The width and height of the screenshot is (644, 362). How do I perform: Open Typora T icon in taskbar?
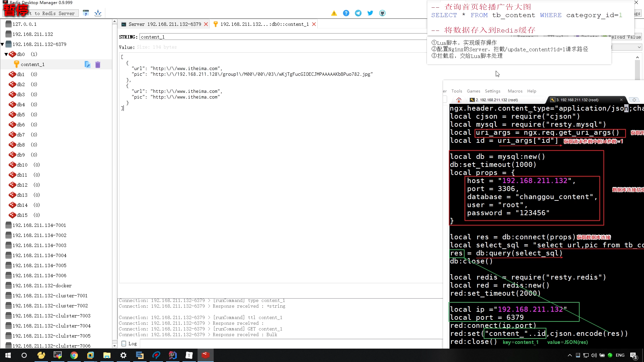[x=189, y=355]
